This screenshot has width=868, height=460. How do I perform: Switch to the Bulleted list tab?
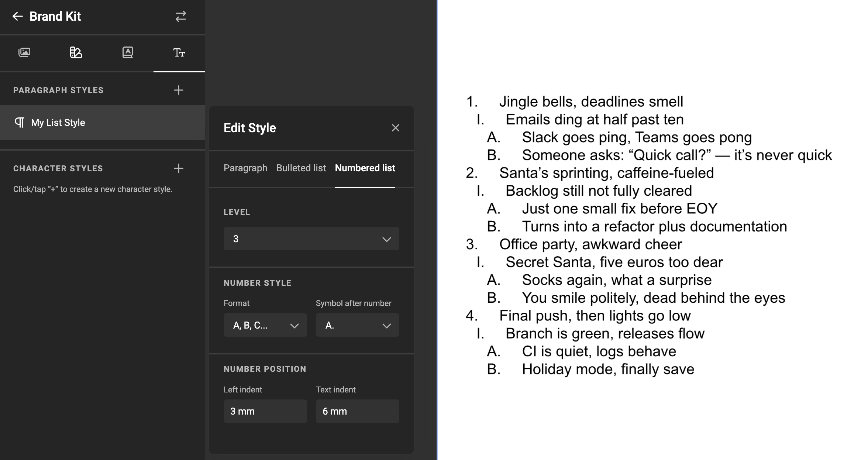coord(301,168)
